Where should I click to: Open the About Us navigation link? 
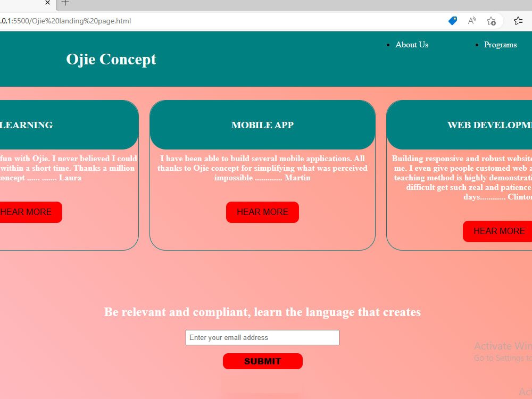coord(412,45)
